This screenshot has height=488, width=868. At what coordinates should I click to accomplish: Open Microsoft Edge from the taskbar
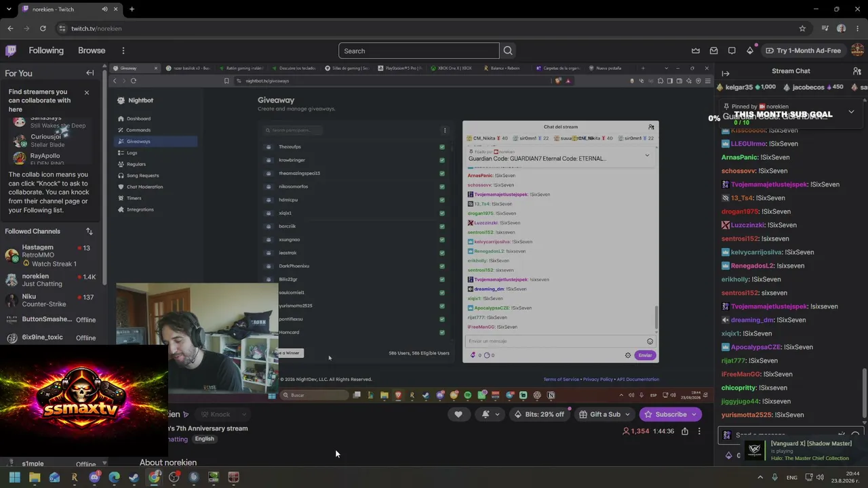point(114,477)
